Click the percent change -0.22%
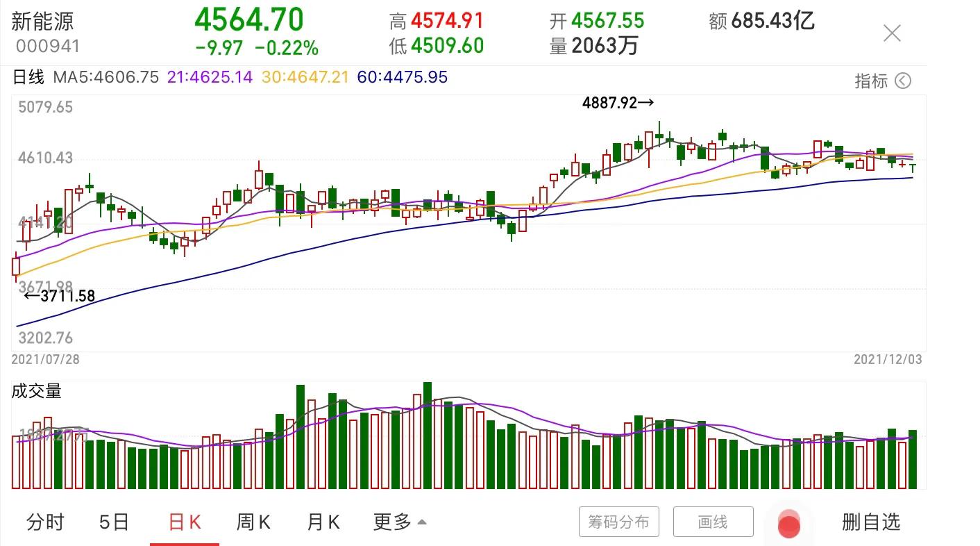980x546 pixels. coord(287,48)
